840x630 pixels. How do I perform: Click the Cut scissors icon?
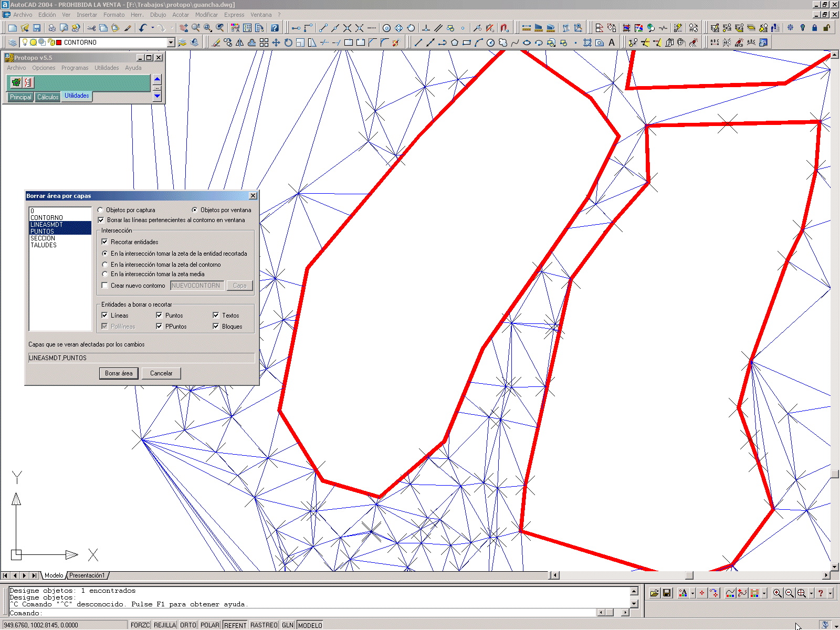(91, 28)
